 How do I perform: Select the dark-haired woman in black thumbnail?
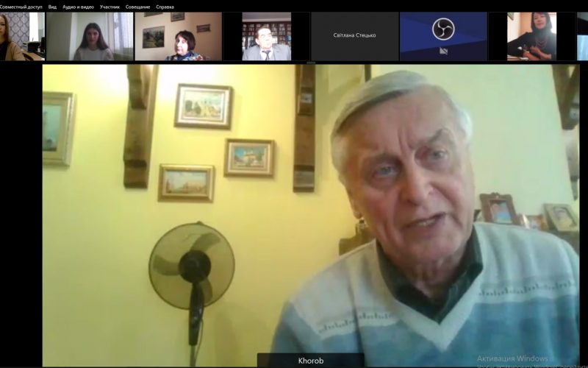pos(531,37)
